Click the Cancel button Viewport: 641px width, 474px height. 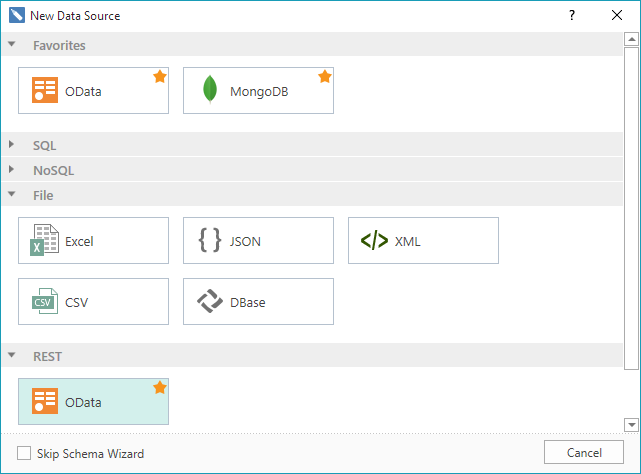(x=584, y=452)
